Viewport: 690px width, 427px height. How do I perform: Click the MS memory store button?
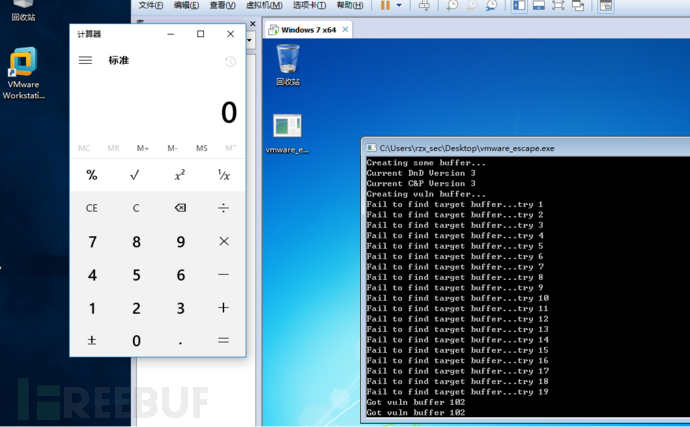click(x=202, y=148)
